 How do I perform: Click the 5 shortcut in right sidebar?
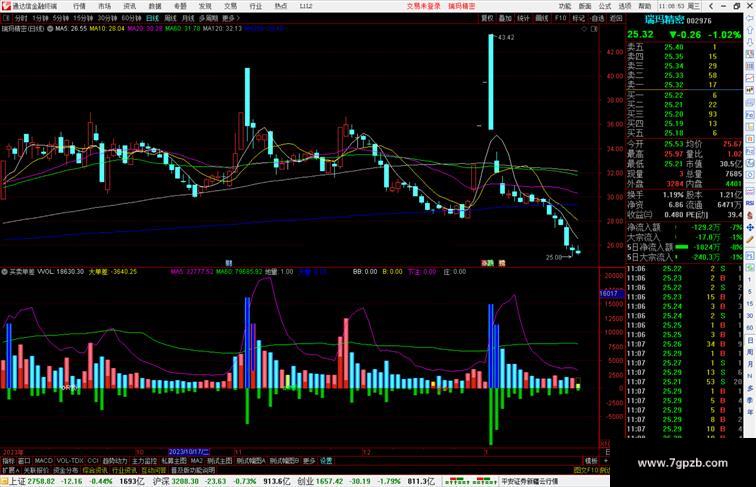point(750,292)
